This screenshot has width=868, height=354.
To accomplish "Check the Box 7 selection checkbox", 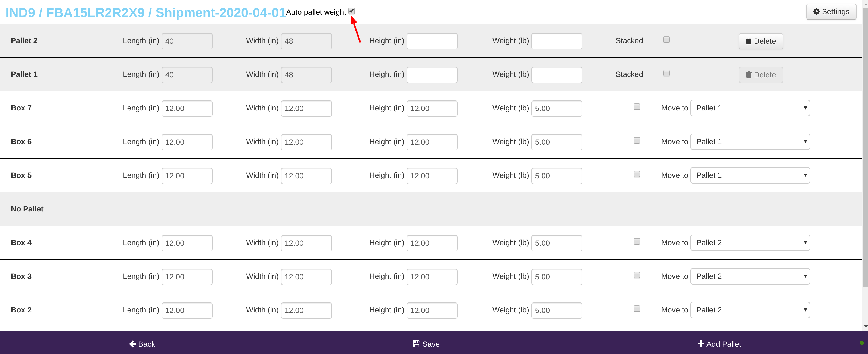I will click(637, 107).
